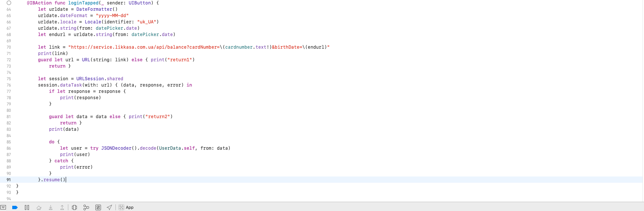The width and height of the screenshot is (644, 211).
Task: Click the loginTapped function name
Action: point(83,3)
